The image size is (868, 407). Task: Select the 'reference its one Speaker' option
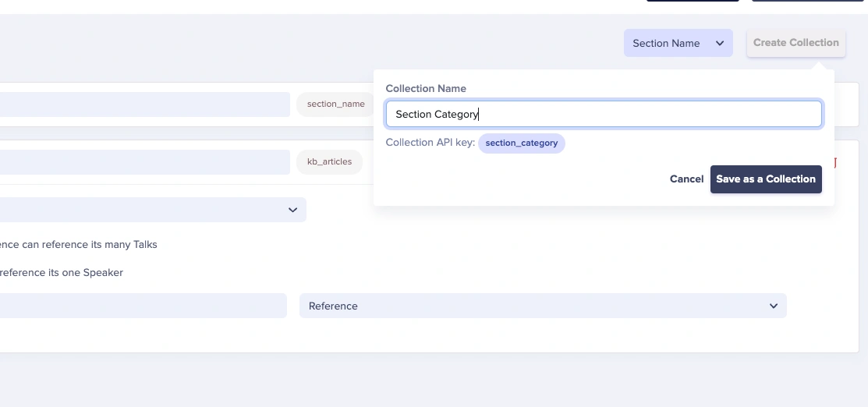coord(61,272)
